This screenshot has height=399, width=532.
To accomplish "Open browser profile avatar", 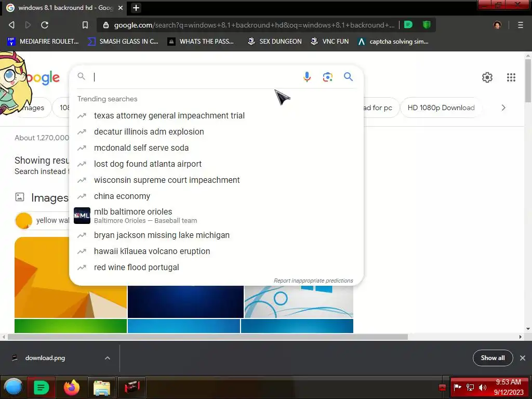I will click(497, 25).
